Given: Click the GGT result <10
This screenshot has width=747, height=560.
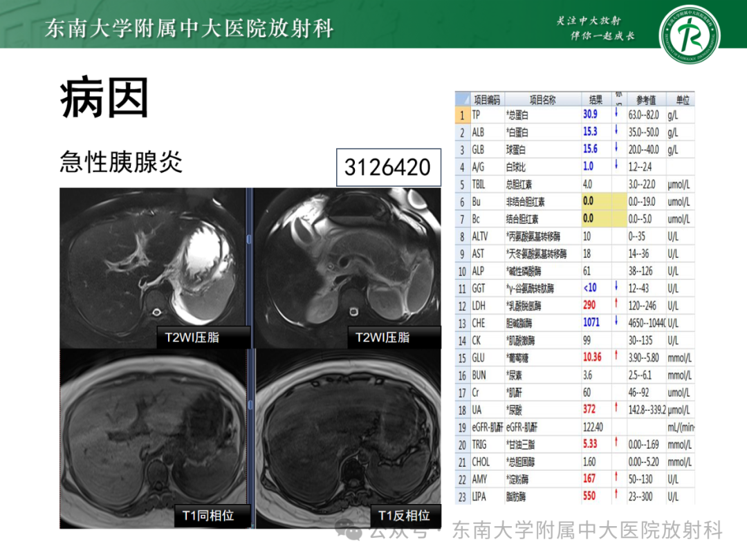Looking at the screenshot, I should (x=590, y=288).
